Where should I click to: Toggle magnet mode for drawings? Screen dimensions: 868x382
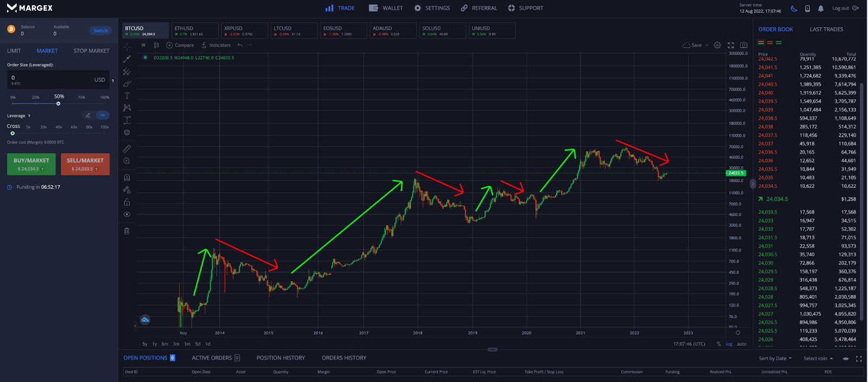point(127,178)
